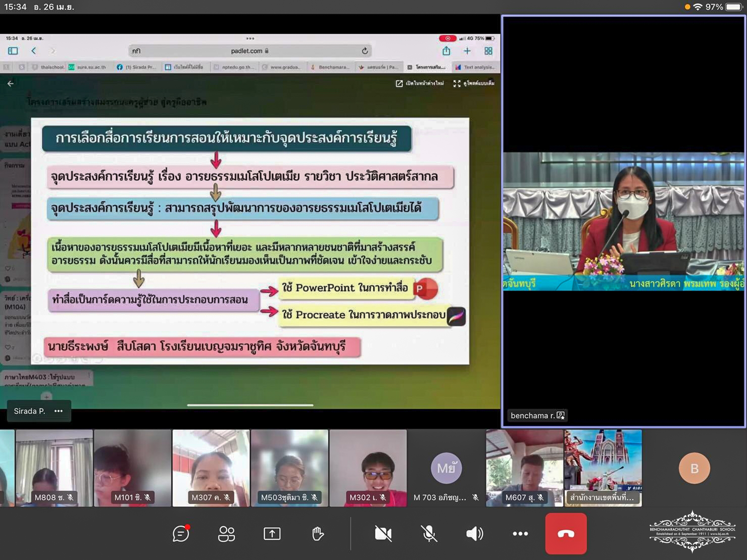Image resolution: width=747 pixels, height=560 pixels.
Task: Toggle the muted microphone icon
Action: (x=429, y=533)
